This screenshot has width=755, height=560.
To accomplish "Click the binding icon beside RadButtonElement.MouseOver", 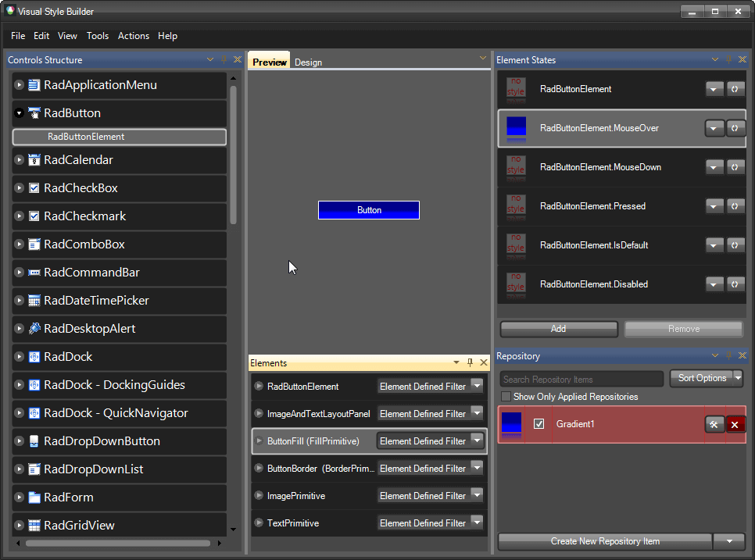I will (735, 127).
